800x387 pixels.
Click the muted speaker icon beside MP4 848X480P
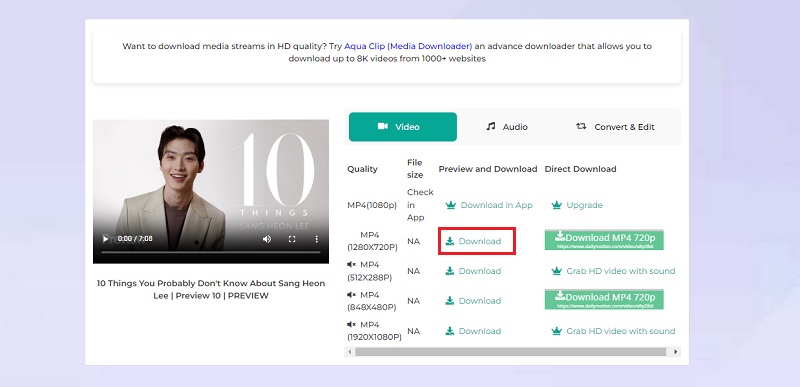coord(351,295)
